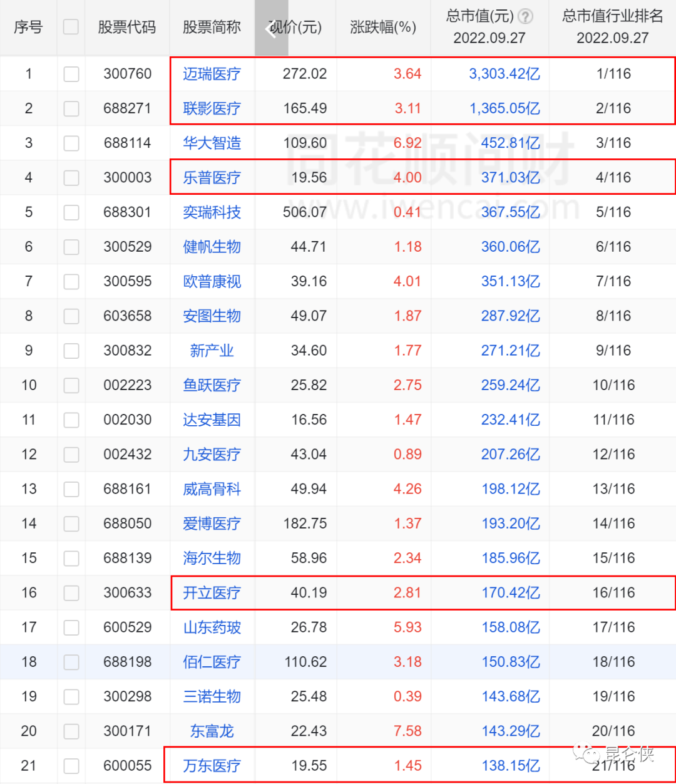This screenshot has width=676, height=784.
Task: Check the box for row 300760
Action: (x=71, y=74)
